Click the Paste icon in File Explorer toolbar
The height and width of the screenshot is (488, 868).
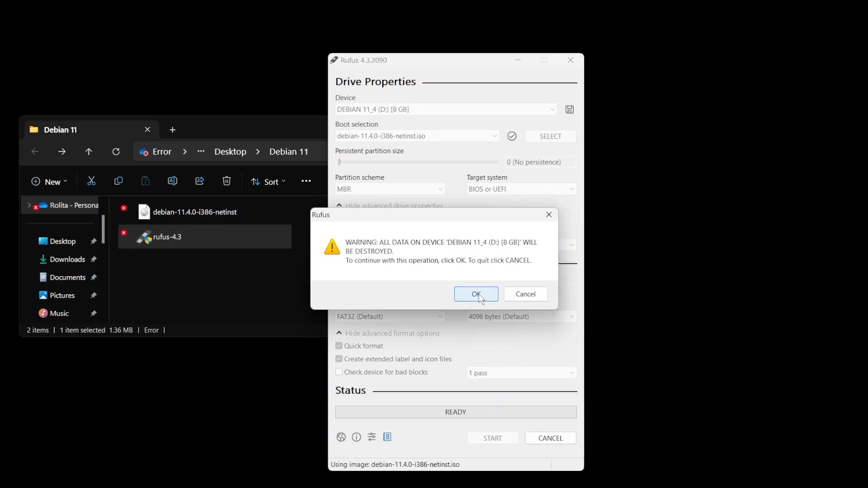pyautogui.click(x=145, y=181)
